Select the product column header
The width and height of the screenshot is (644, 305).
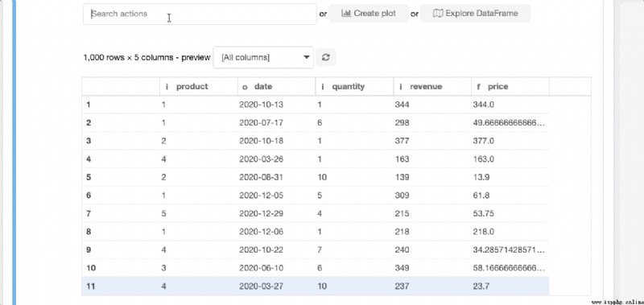[x=198, y=87]
